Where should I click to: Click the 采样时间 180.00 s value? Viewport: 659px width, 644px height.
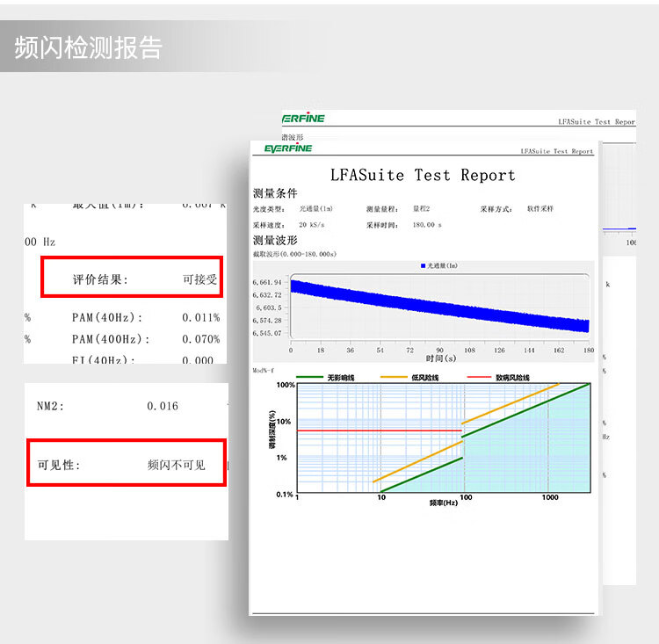pyautogui.click(x=427, y=225)
